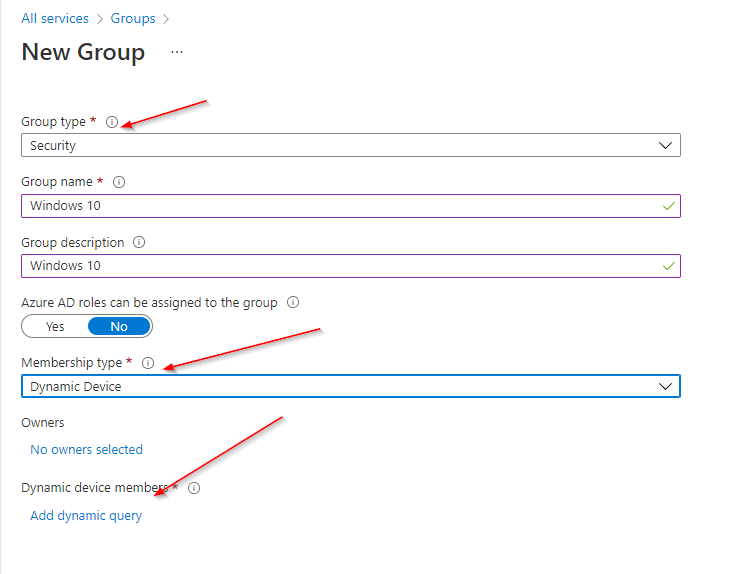Show info for Group description
The image size is (733, 574).
pos(139,242)
